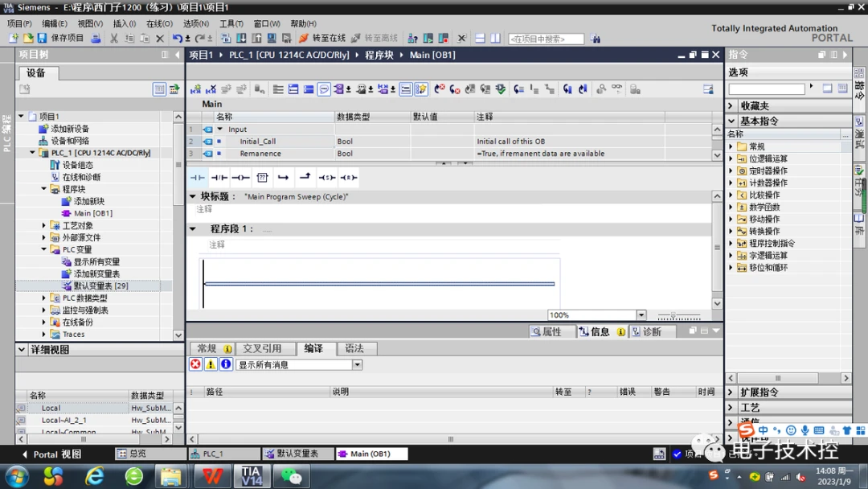
Task: Expand the 位逻辑运算 instruction folder
Action: click(x=731, y=158)
